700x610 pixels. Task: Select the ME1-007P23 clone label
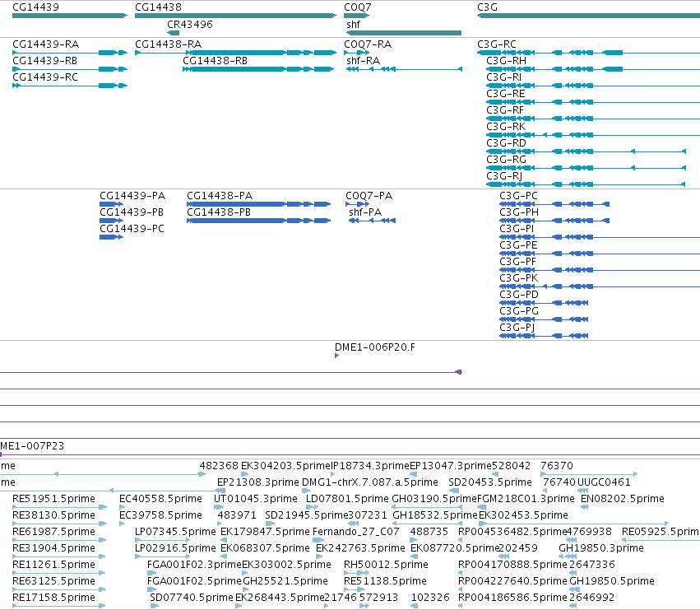coord(32,446)
